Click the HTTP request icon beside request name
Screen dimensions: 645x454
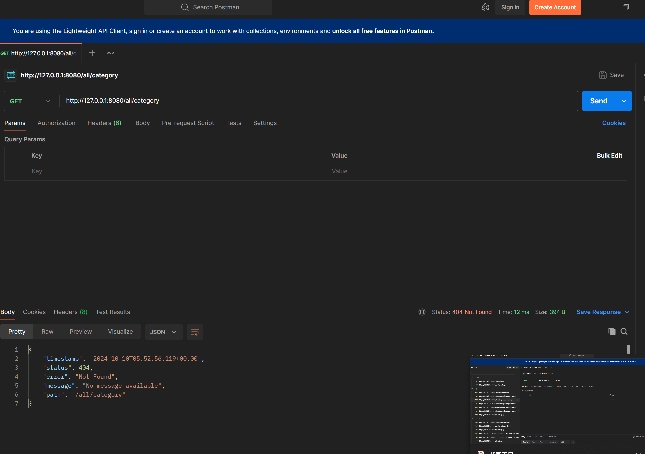11,75
